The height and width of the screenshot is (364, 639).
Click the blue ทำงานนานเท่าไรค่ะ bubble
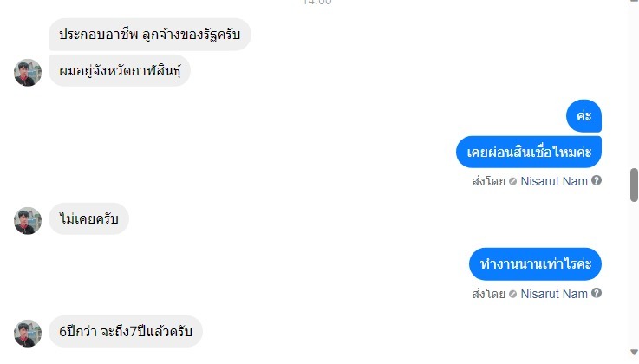[535, 264]
